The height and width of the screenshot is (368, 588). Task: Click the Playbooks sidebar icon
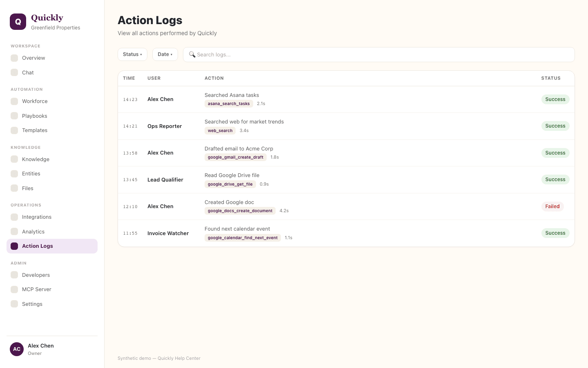click(14, 116)
